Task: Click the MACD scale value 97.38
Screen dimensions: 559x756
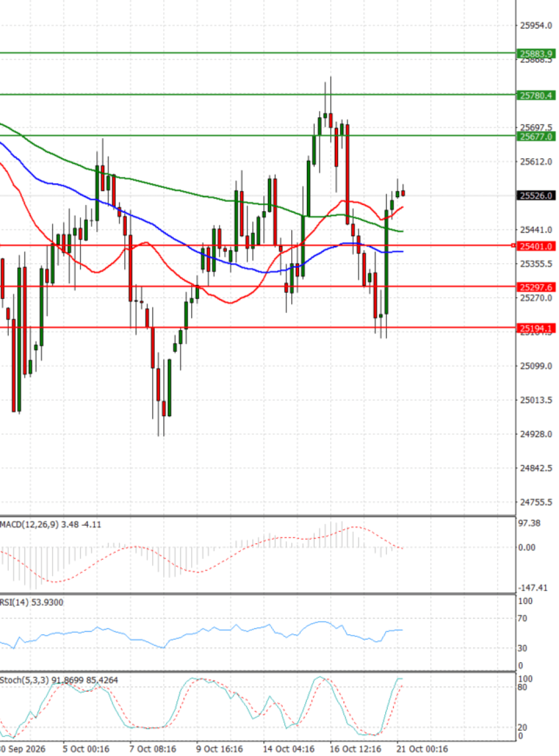Action: click(x=529, y=523)
